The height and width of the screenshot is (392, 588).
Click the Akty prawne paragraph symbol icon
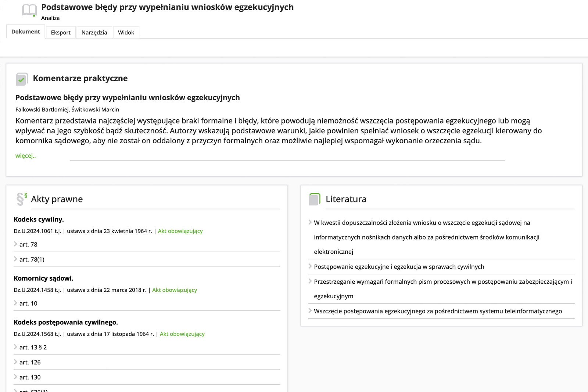(21, 199)
